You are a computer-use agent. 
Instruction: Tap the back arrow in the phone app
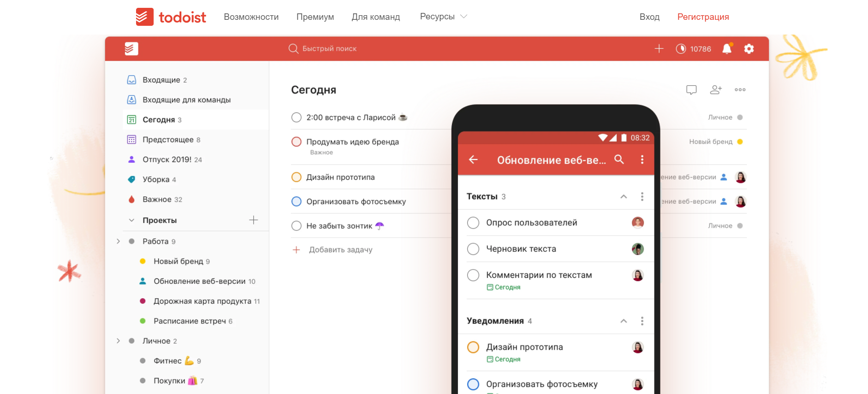coord(473,159)
